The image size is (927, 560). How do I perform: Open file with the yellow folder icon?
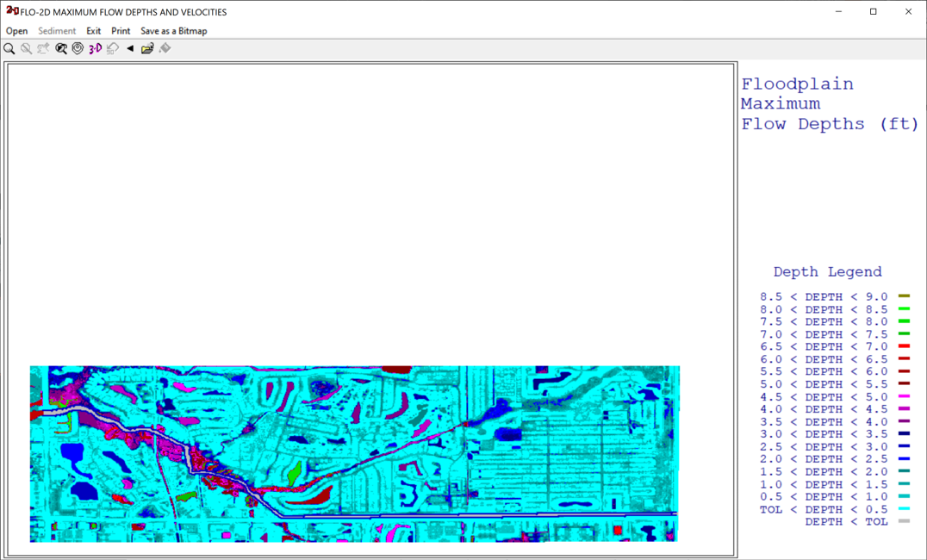[x=147, y=49]
